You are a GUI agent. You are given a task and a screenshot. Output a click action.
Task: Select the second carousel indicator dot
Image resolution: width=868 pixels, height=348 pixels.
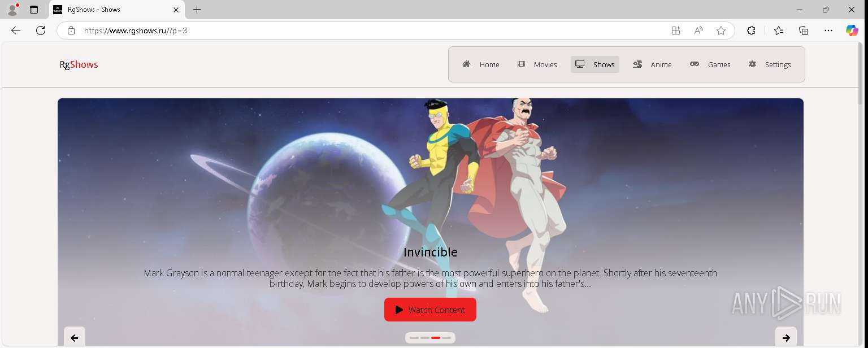point(425,338)
